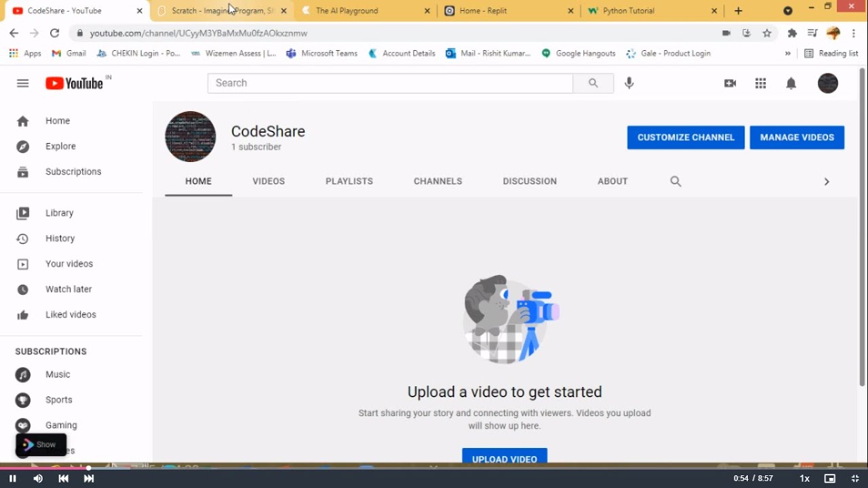Go back with the browser back arrow
868x488 pixels.
click(14, 33)
